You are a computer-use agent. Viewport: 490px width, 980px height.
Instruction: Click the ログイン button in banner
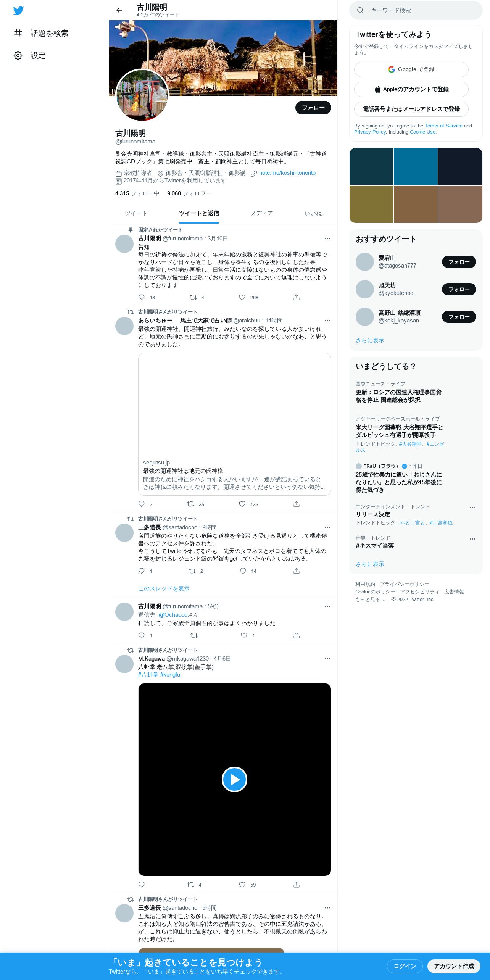click(x=405, y=966)
